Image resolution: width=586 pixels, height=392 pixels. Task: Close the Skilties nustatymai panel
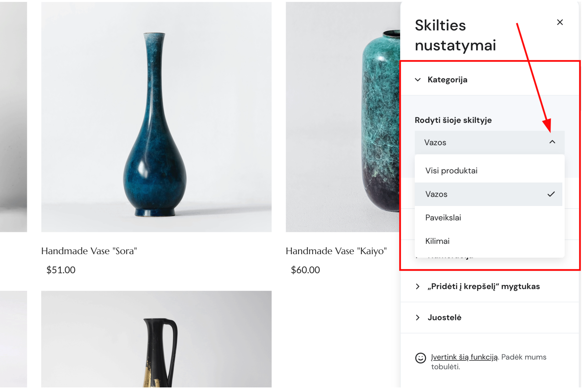pos(560,22)
